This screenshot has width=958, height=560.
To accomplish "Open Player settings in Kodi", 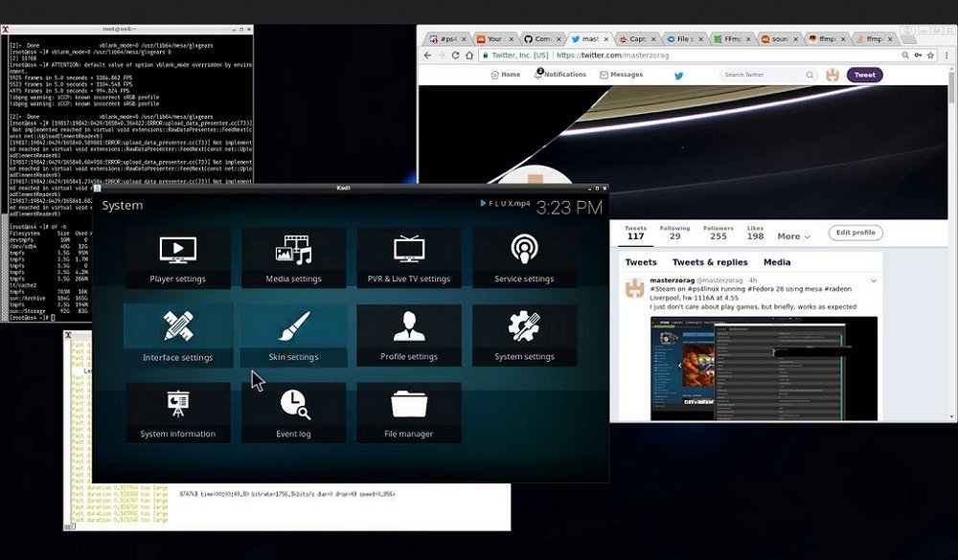I will point(178,258).
